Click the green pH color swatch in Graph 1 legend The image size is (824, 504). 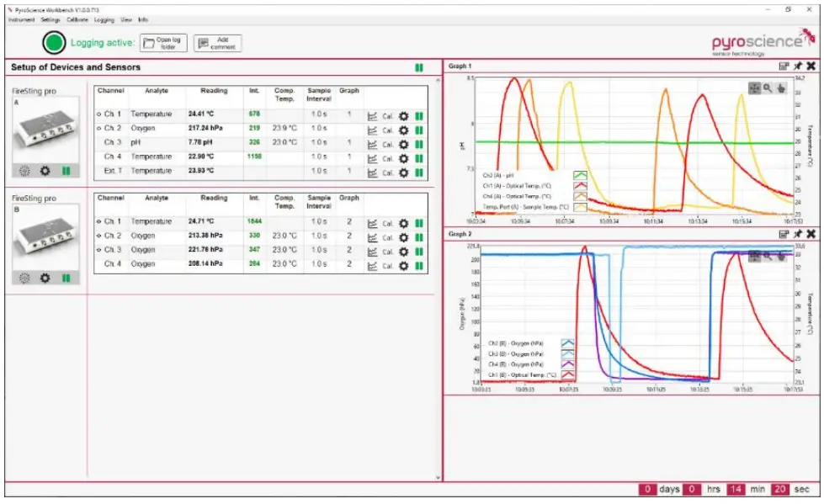pyautogui.click(x=580, y=175)
